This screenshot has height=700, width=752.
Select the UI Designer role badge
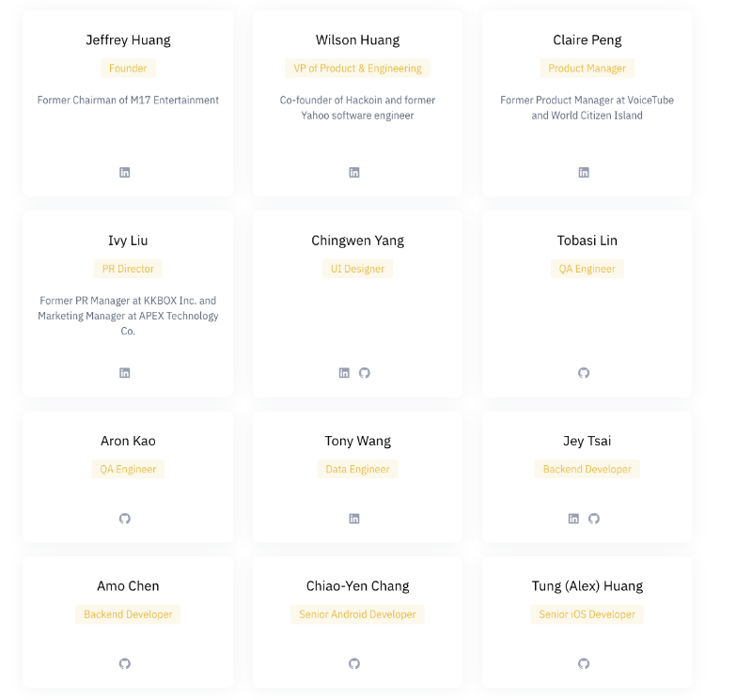click(357, 268)
